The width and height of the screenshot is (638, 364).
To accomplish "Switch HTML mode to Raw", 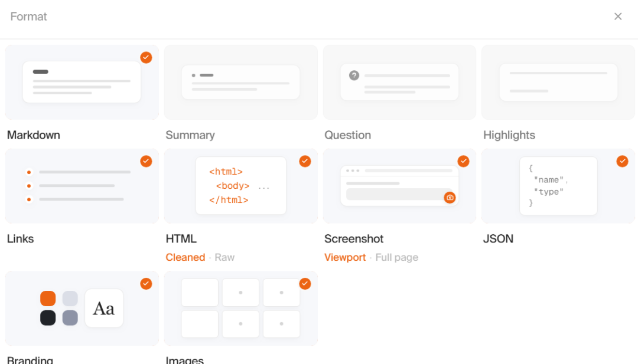I will [x=224, y=257].
